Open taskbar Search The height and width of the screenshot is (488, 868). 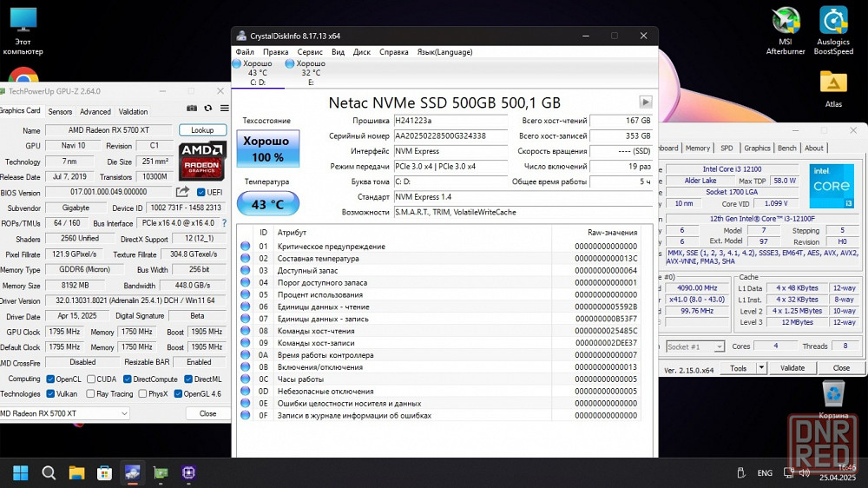pos(49,472)
